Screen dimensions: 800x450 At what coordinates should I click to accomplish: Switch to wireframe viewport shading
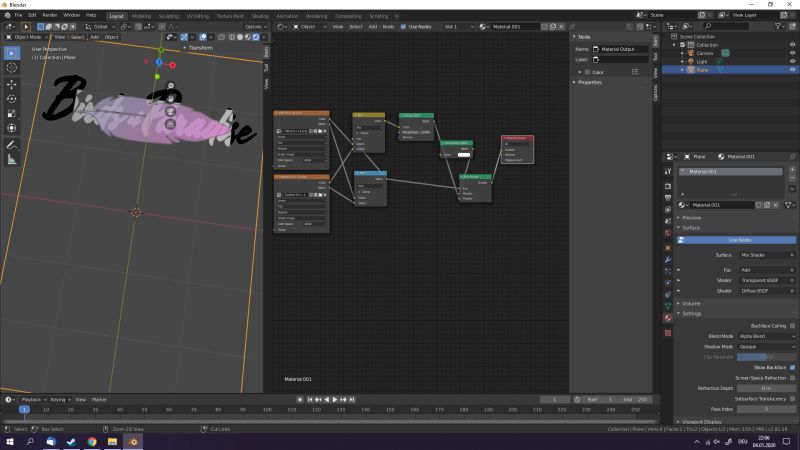(x=232, y=37)
